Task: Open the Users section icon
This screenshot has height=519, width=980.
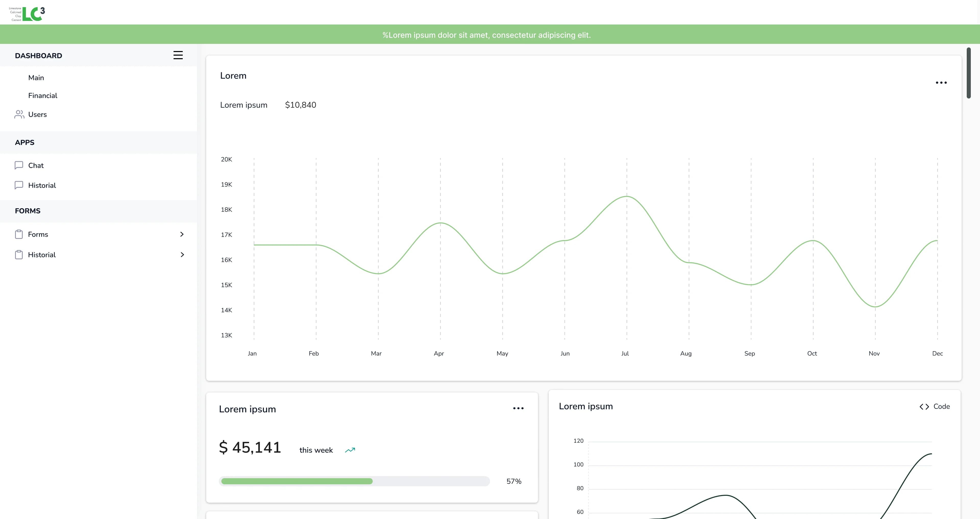Action: 19,114
